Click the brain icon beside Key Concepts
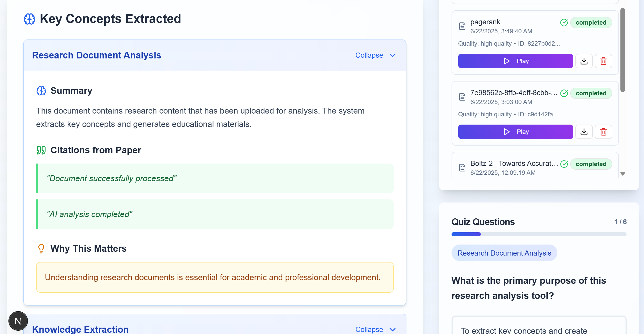644x334 pixels. point(29,19)
